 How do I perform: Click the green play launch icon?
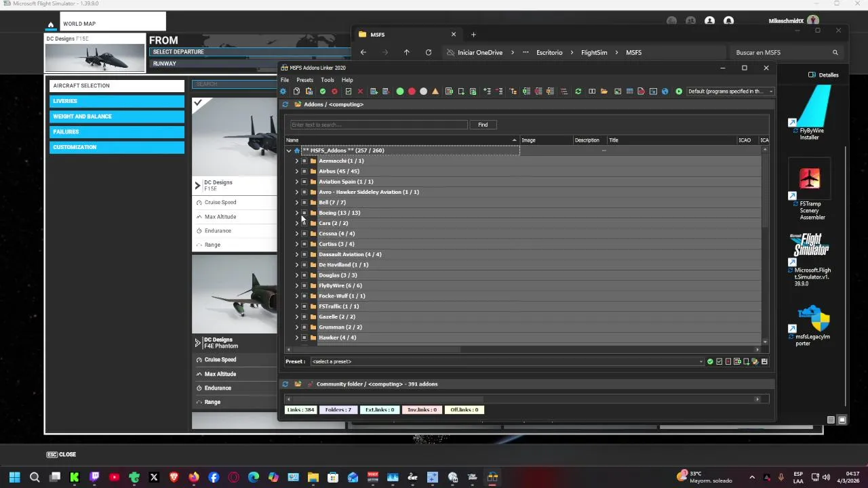[x=679, y=91]
